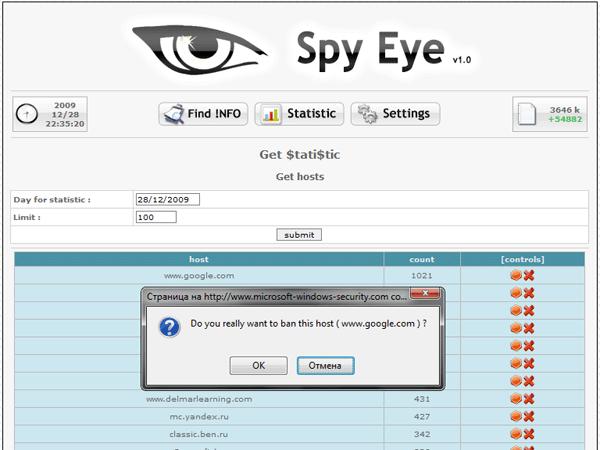This screenshot has height=450, width=600.
Task: Select the classic.ben.ru host entry
Action: coord(199,434)
